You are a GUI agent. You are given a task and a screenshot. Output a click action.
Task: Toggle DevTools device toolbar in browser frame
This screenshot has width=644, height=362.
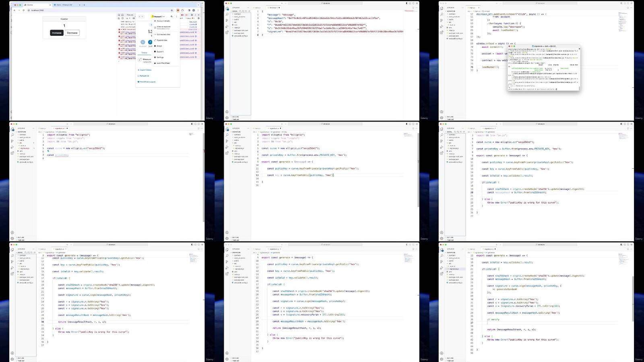pos(122,15)
